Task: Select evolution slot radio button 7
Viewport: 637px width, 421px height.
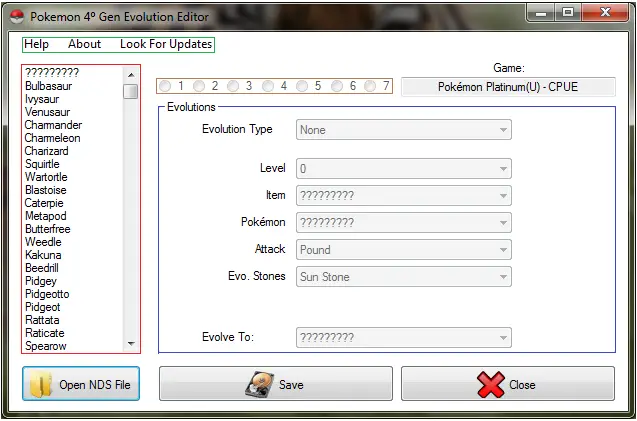Action: pos(370,86)
